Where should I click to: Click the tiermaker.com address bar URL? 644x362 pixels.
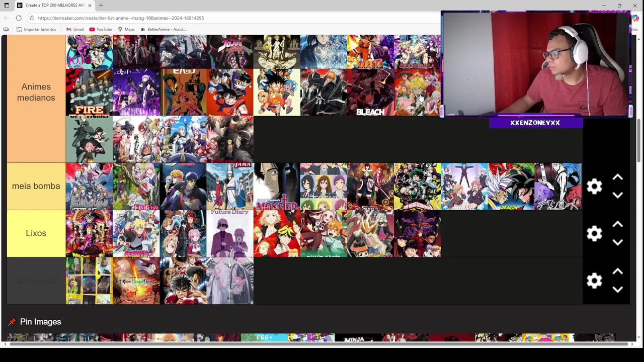coord(121,18)
